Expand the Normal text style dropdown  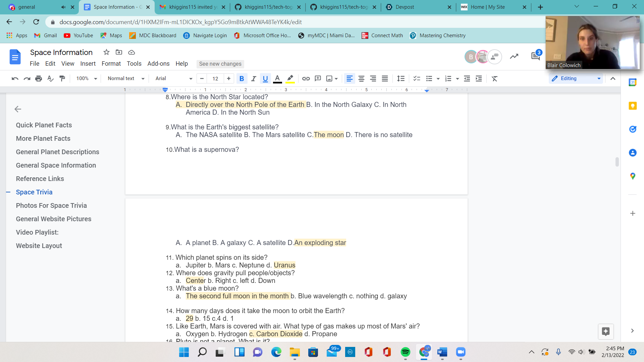click(x=126, y=78)
